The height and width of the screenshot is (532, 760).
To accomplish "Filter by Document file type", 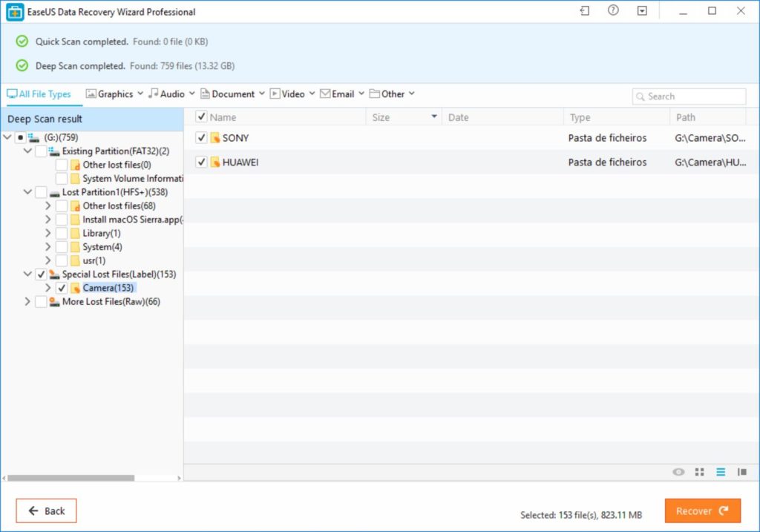I will pos(227,93).
